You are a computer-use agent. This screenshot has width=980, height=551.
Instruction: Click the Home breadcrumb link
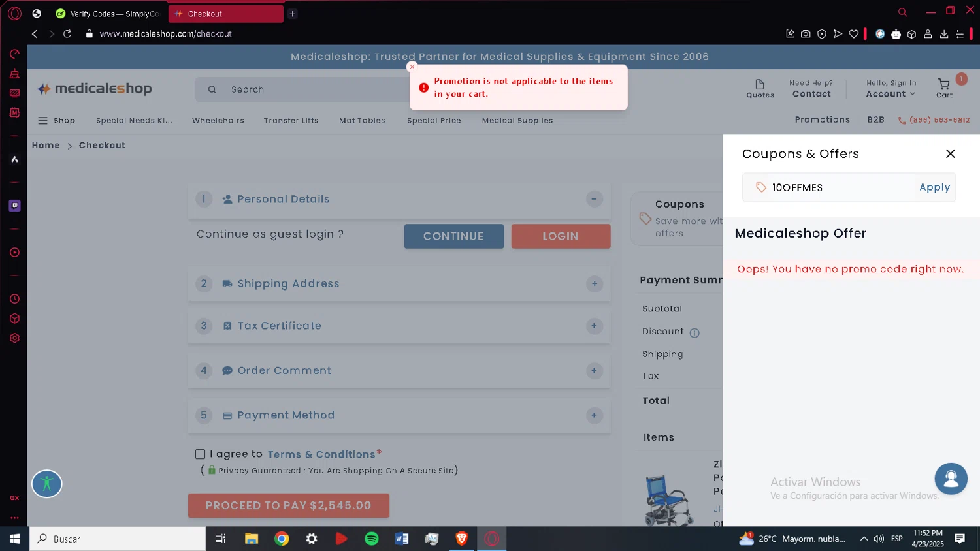46,146
